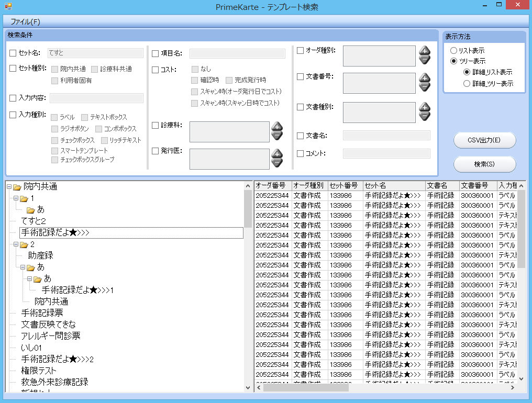Enable the コスト checkbox
This screenshot has height=403, width=532.
pyautogui.click(x=156, y=70)
